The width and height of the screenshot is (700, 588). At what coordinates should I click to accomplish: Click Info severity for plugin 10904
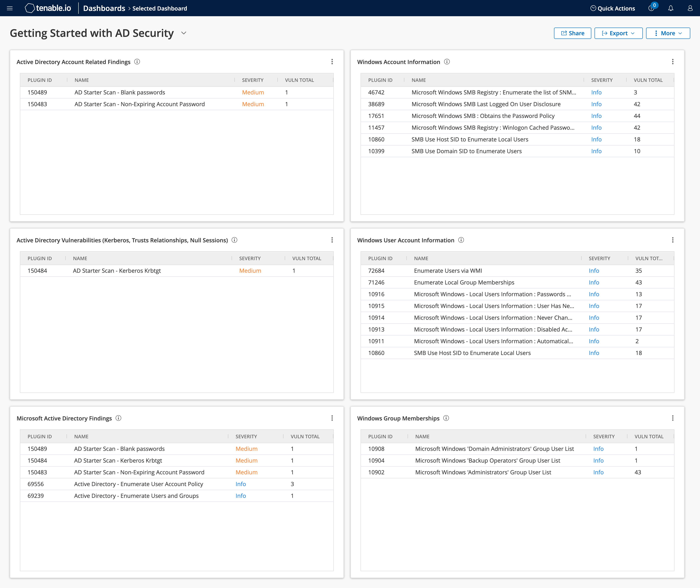(x=598, y=460)
